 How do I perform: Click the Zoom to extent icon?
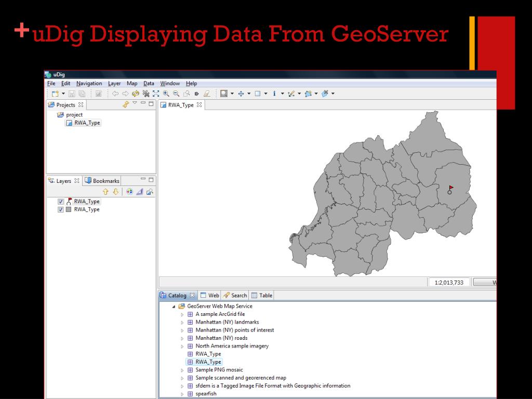coord(156,94)
